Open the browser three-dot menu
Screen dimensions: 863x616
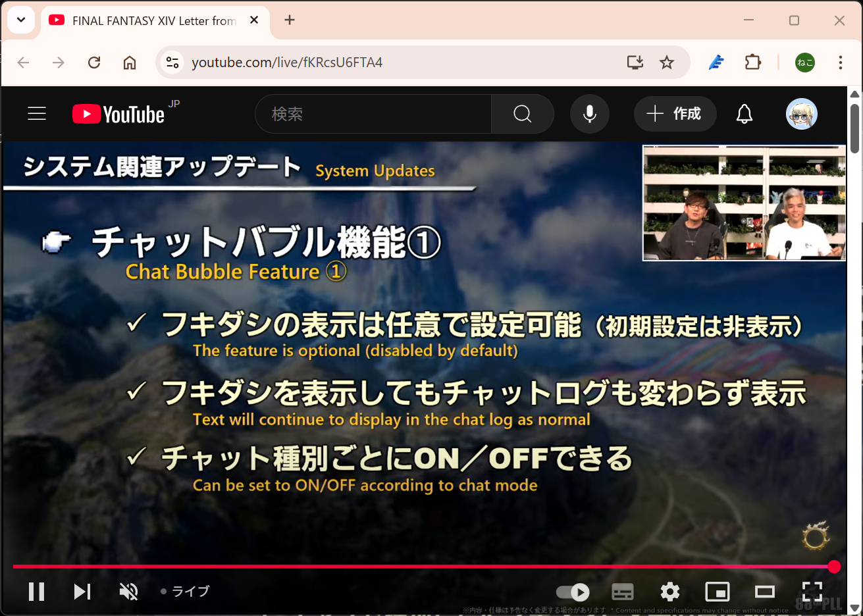click(x=841, y=63)
